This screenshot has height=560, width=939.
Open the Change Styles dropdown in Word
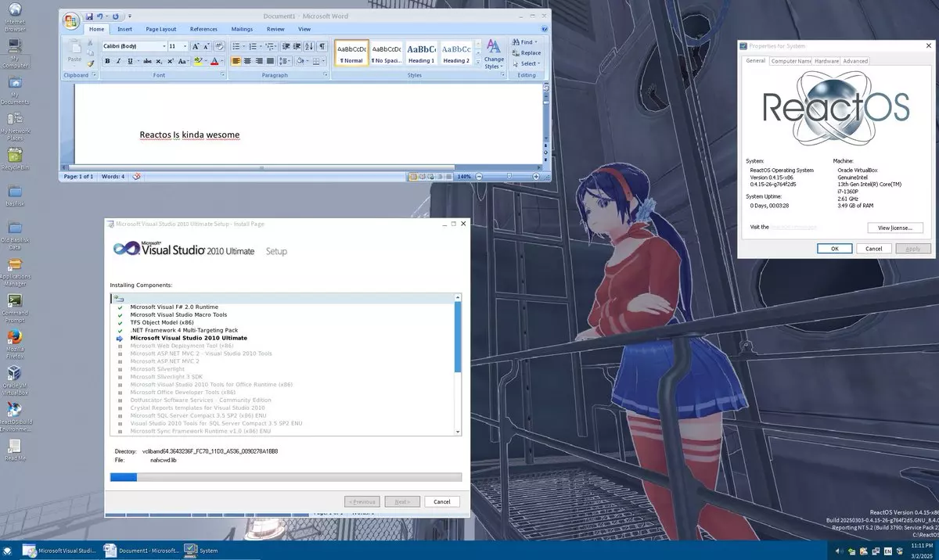point(494,52)
